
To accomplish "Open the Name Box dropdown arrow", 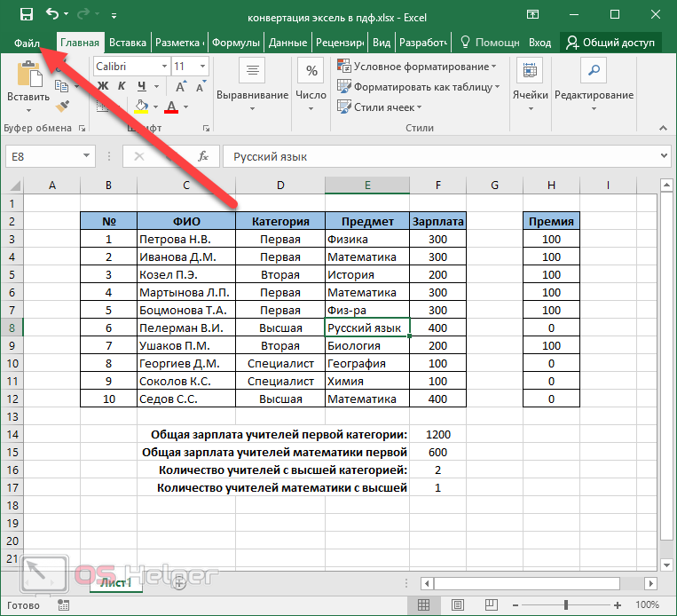I will tap(86, 156).
